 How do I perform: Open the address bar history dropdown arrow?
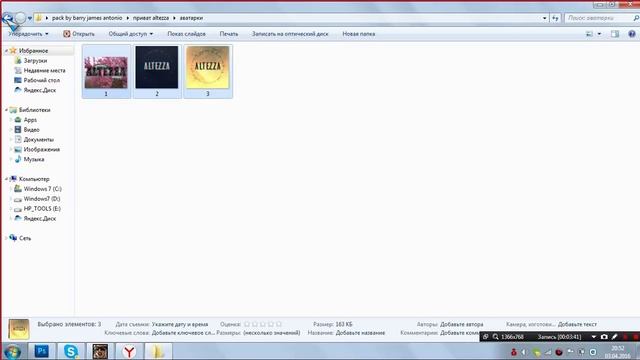tap(544, 18)
